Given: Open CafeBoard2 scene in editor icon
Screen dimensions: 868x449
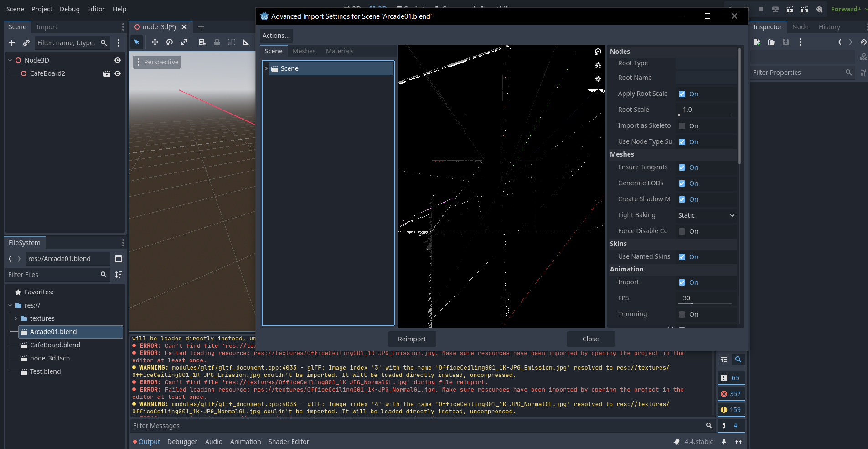Looking at the screenshot, I should [107, 73].
